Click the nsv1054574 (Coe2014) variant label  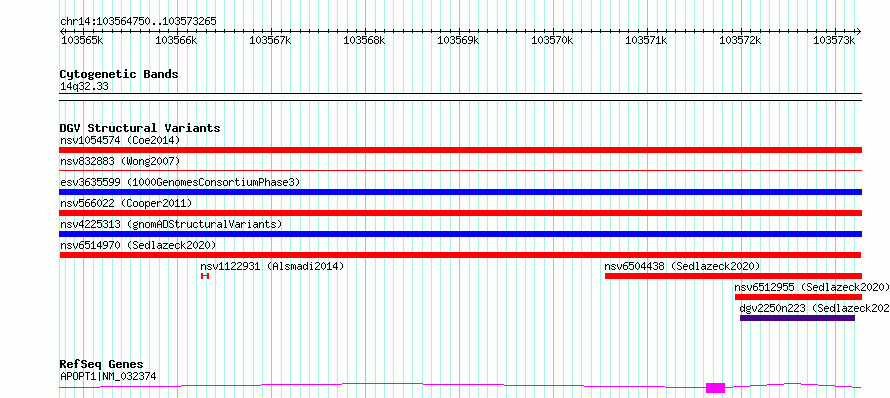120,140
